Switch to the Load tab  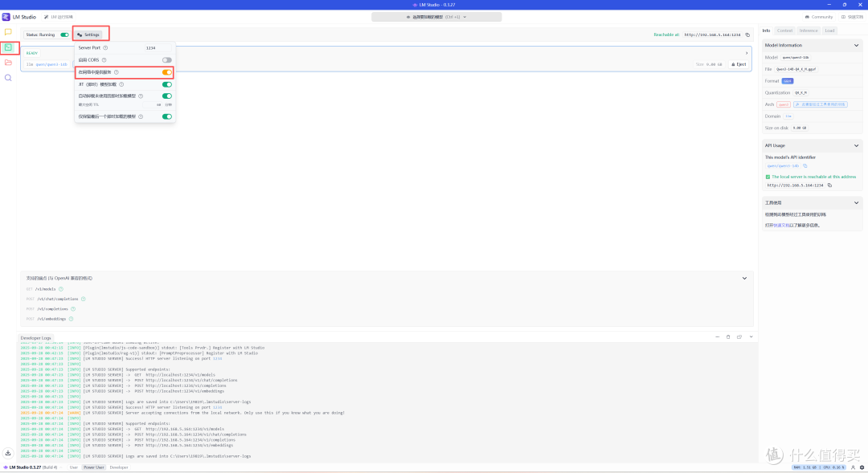[x=829, y=31]
